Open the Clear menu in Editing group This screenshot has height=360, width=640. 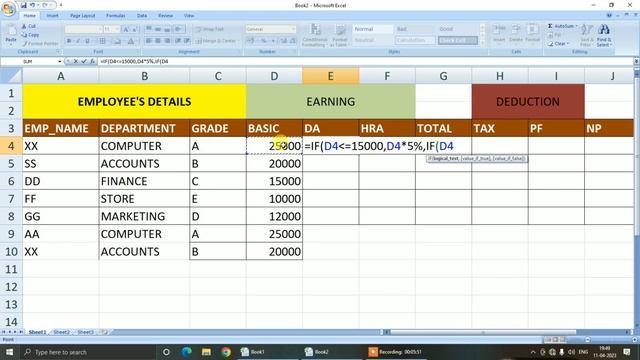click(558, 44)
